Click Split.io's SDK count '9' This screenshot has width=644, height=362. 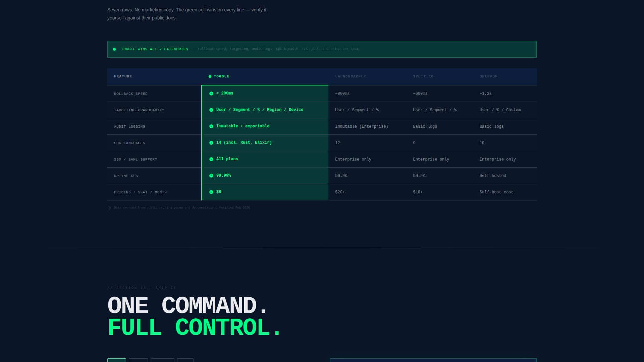[x=414, y=143]
